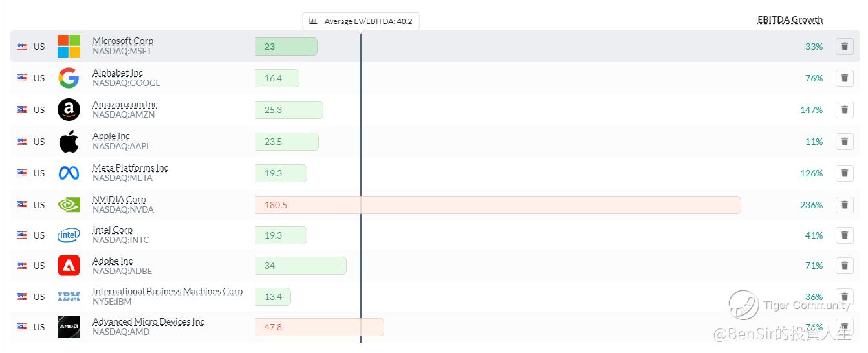Click the bar chart icon beside Average EV/EBITDA

313,21
